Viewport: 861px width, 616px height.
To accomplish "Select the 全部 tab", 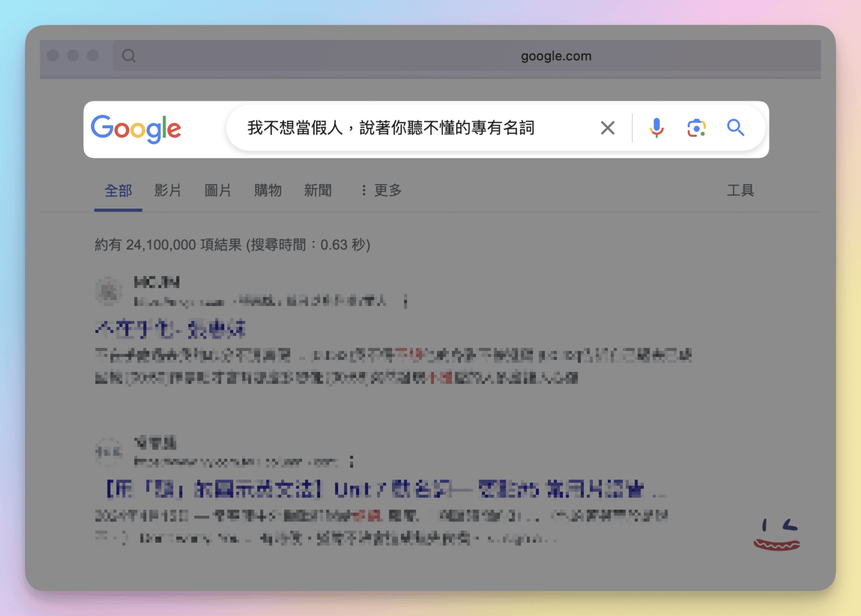I will coord(119,190).
